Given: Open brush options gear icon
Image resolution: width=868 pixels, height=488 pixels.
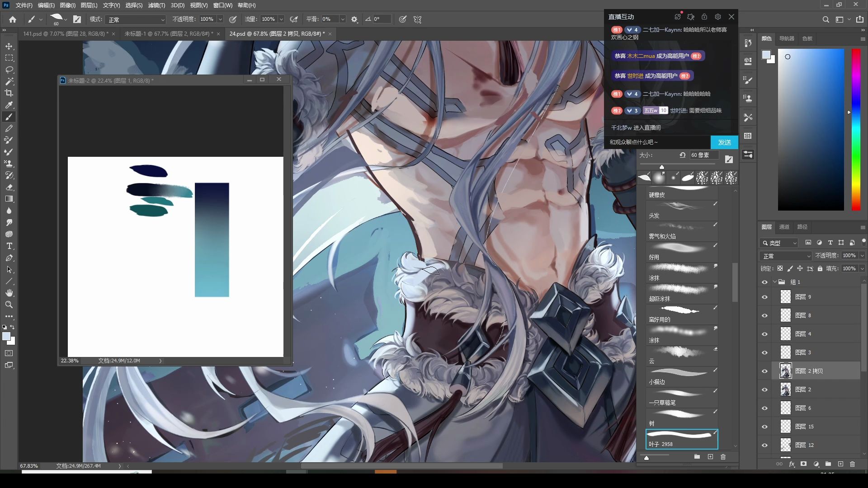Looking at the screenshot, I should (354, 19).
